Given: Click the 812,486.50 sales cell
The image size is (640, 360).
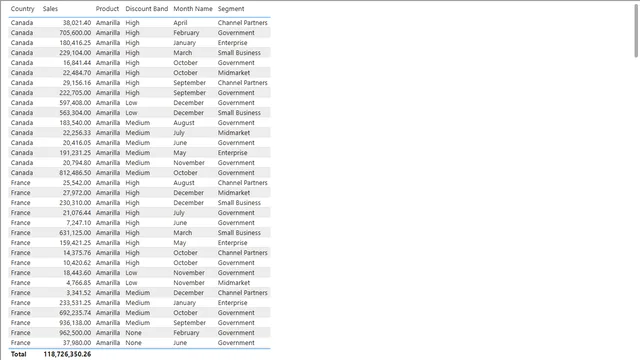Looking at the screenshot, I should pyautogui.click(x=75, y=173).
